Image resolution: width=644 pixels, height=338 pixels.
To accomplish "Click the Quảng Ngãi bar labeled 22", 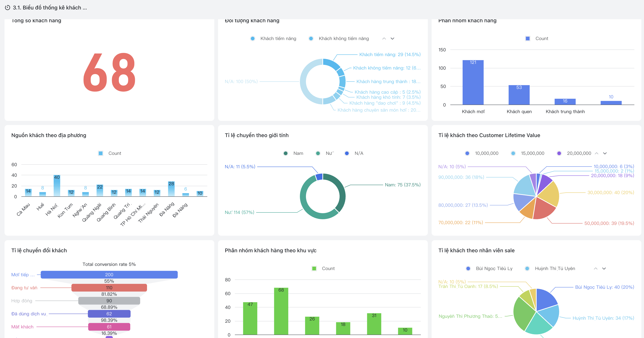I will [100, 191].
